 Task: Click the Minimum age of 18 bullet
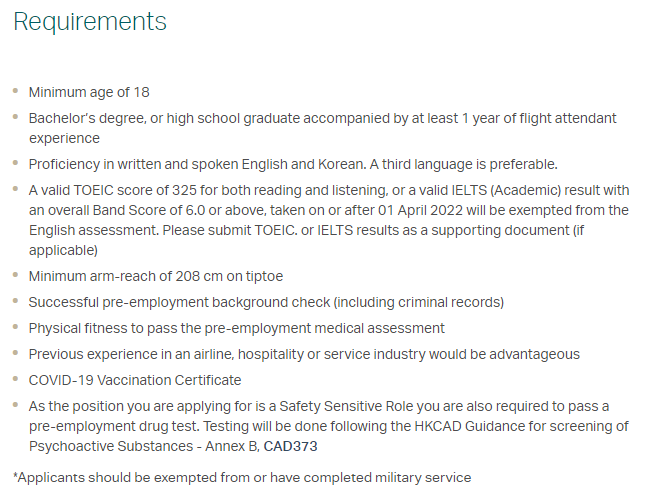89,92
